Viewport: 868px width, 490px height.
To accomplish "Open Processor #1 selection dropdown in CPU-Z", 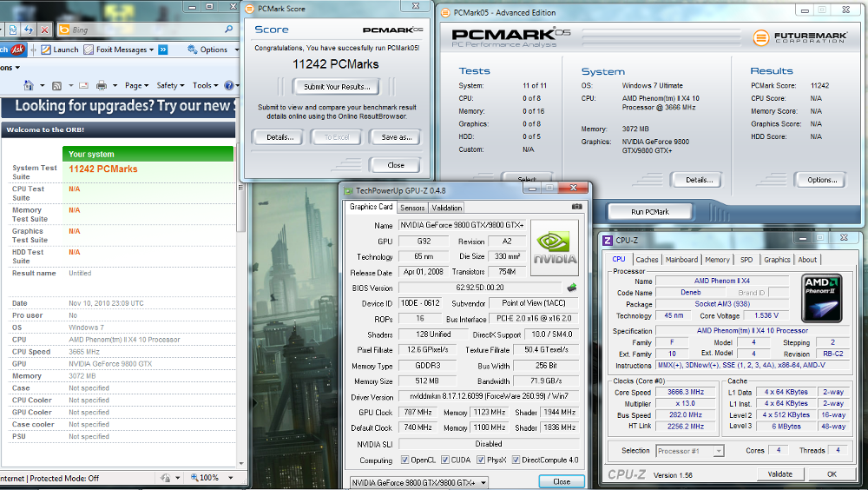I will point(690,451).
